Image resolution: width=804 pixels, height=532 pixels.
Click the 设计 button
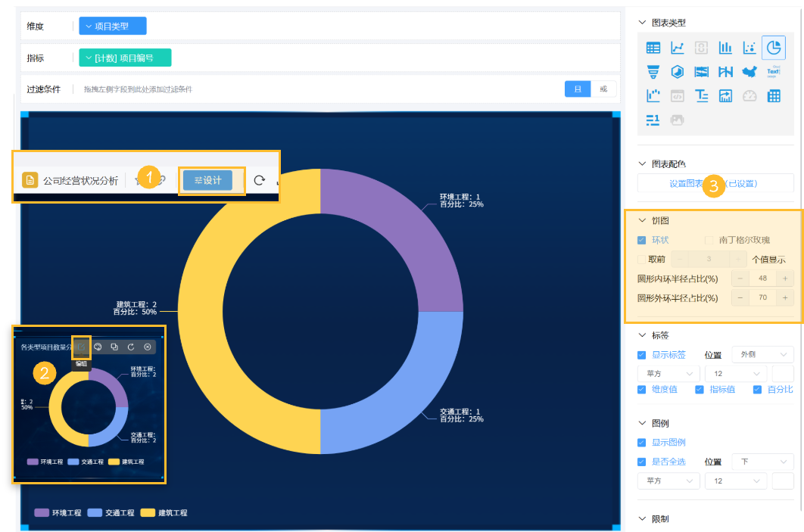207,180
